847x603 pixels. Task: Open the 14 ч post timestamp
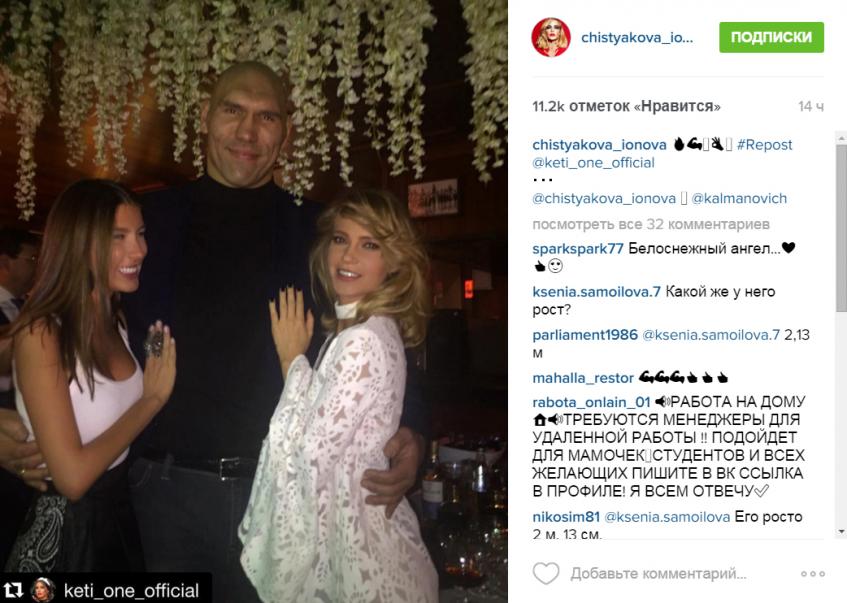pyautogui.click(x=811, y=107)
